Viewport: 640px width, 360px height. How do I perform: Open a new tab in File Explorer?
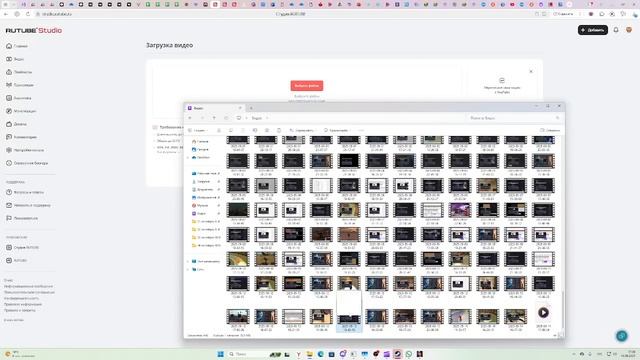coord(251,108)
